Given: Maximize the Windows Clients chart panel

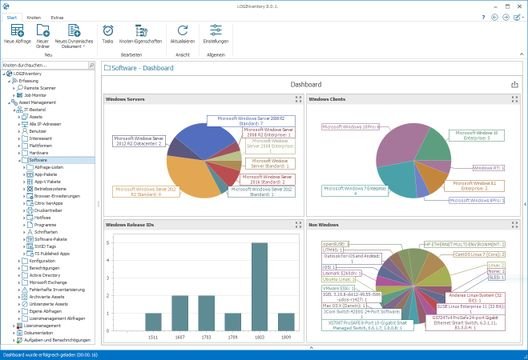Looking at the screenshot, I should click(x=515, y=99).
